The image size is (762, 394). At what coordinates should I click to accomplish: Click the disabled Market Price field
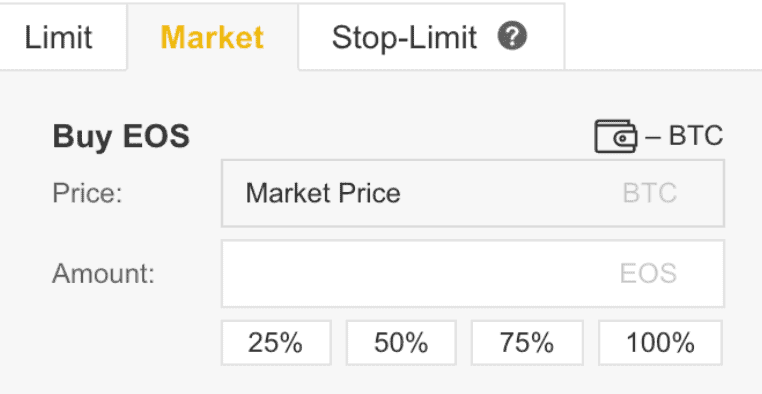(473, 193)
